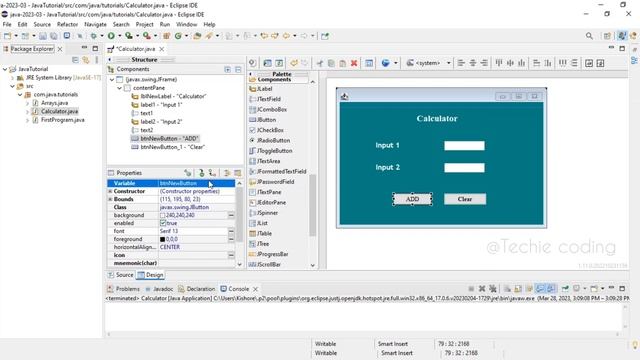Expand the Constructor property row
This screenshot has height=360, width=640.
pos(110,191)
